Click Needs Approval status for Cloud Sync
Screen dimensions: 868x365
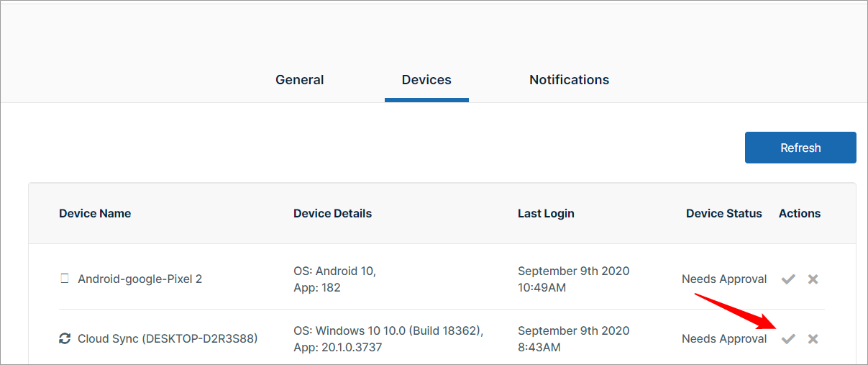[x=723, y=338]
